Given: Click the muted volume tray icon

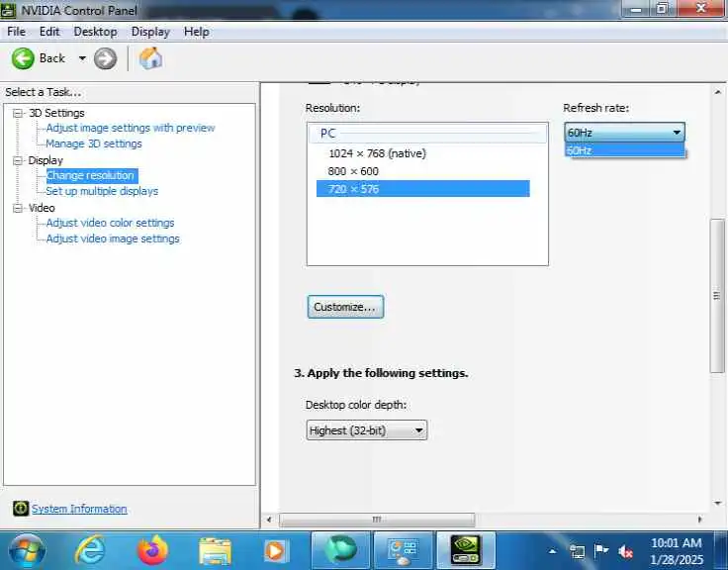Looking at the screenshot, I should coord(625,552).
